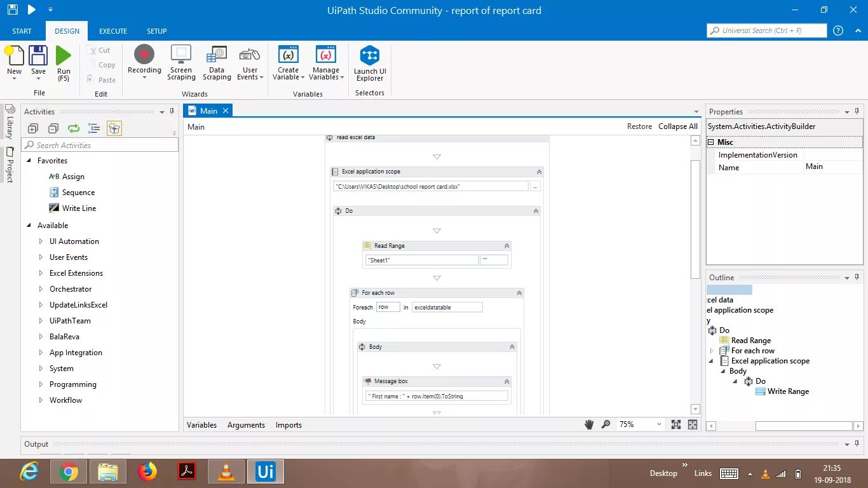Click the exceldatatable input field
Image resolution: width=868 pixels, height=488 pixels.
coord(447,307)
